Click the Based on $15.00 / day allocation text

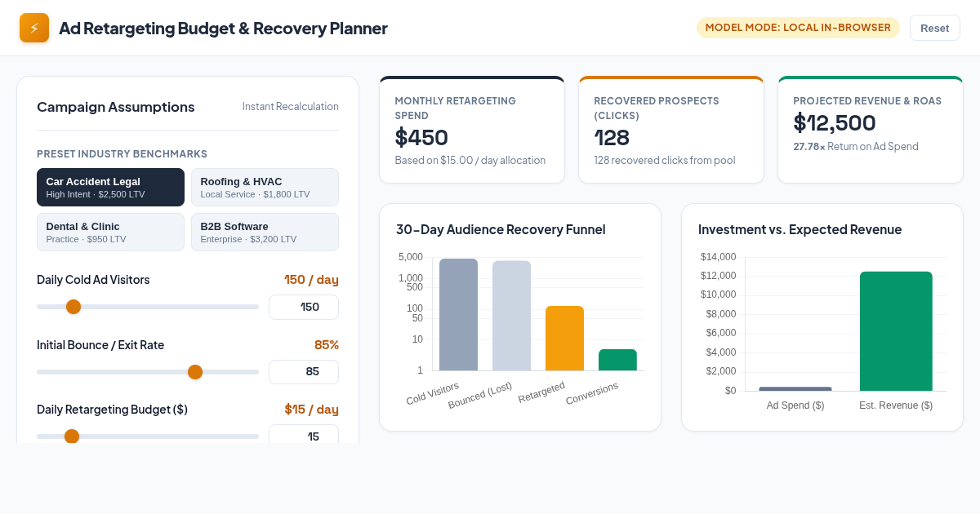tap(470, 160)
